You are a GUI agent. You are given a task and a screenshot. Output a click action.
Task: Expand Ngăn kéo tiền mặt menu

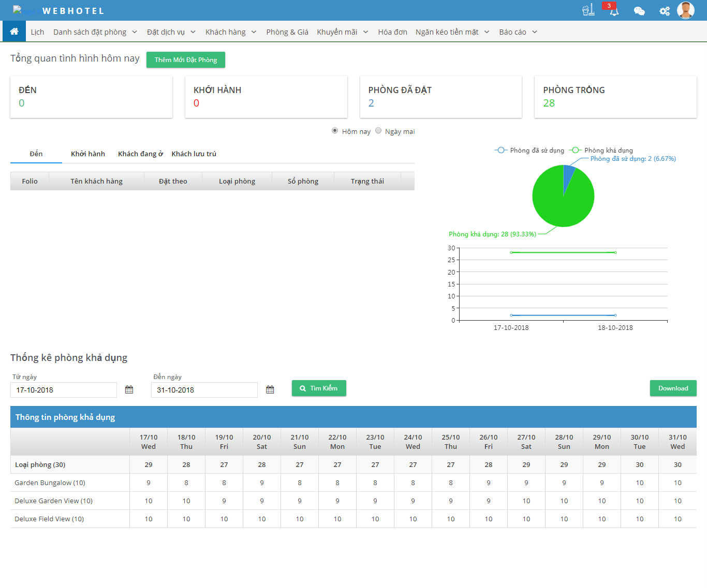(x=452, y=32)
